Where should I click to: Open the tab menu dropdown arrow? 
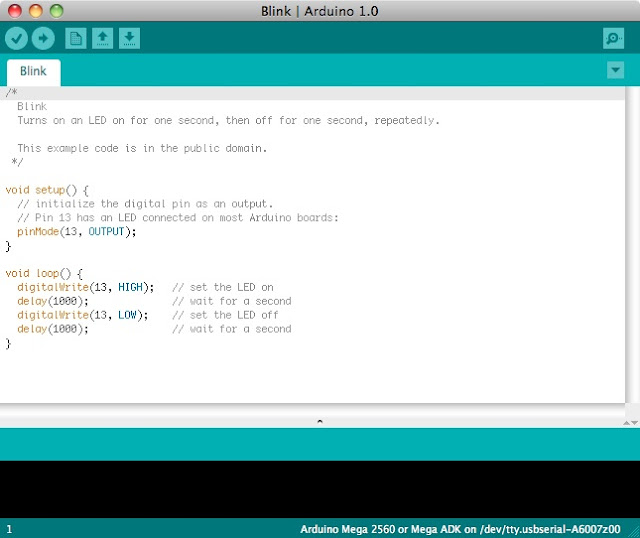pos(616,70)
